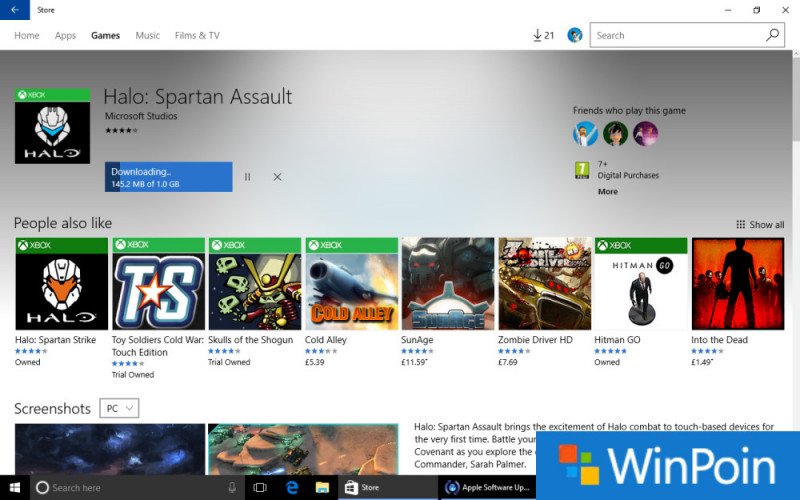Open the first friend's avatar

(x=585, y=134)
